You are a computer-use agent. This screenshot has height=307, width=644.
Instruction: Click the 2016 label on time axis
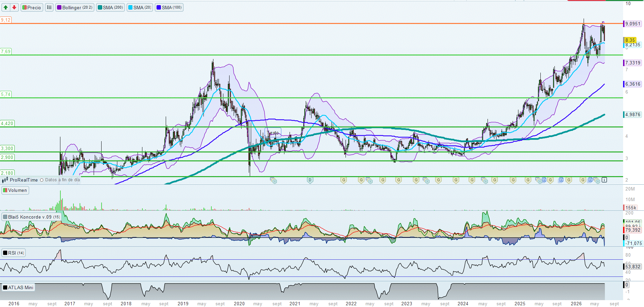[x=14, y=304]
